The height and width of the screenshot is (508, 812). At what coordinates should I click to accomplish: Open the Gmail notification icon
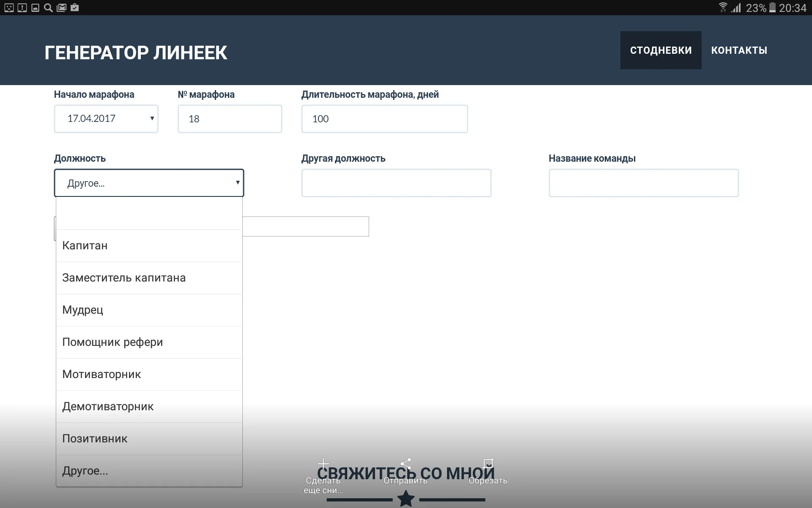pyautogui.click(x=62, y=7)
